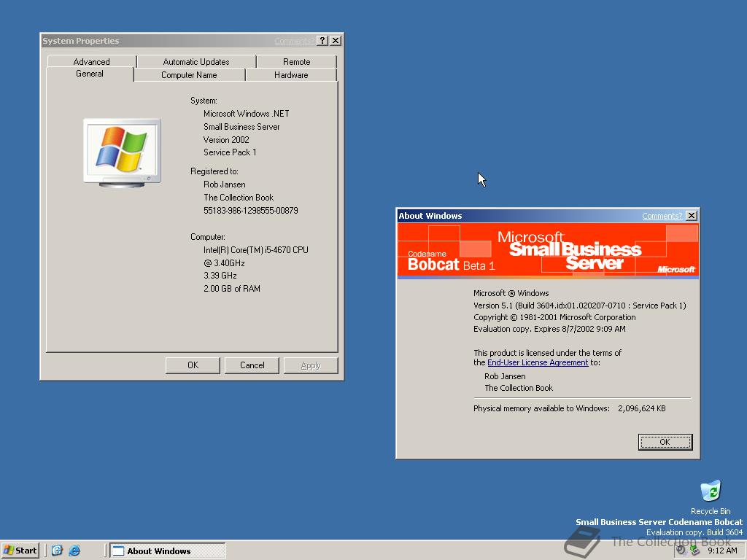Close the About Windows dialog
The height and width of the screenshot is (560, 747).
[692, 216]
